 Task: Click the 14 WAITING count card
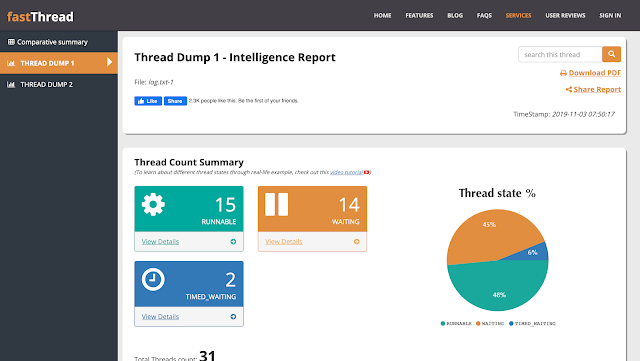312,209
